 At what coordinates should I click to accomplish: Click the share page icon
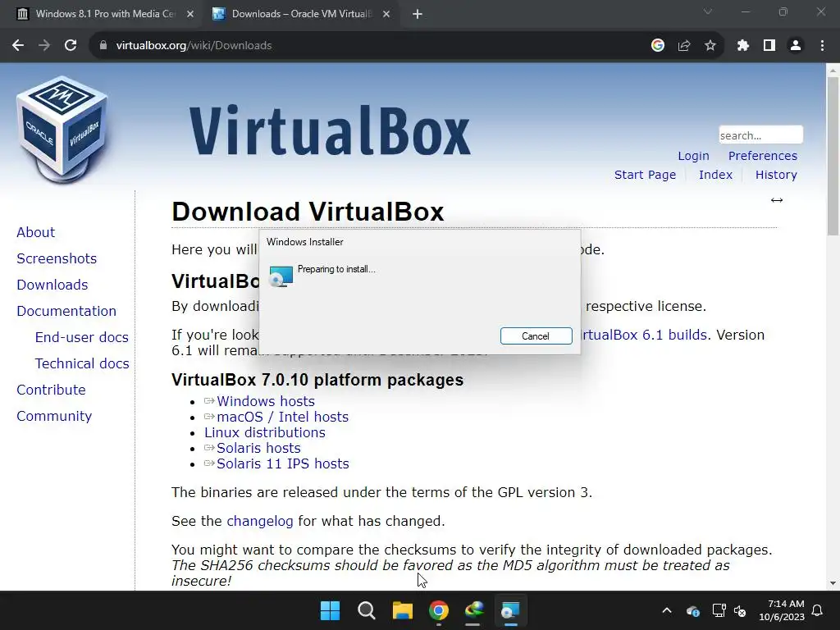coord(684,46)
